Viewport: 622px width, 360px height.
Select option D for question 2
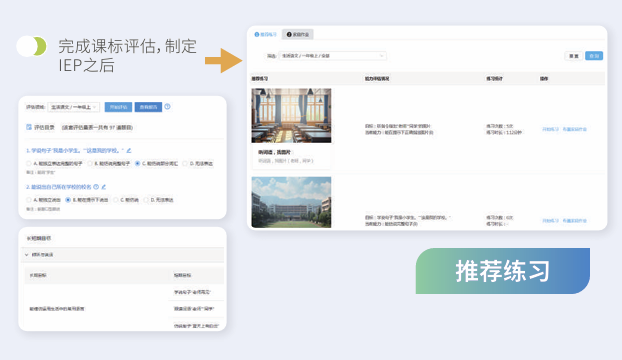pos(146,200)
